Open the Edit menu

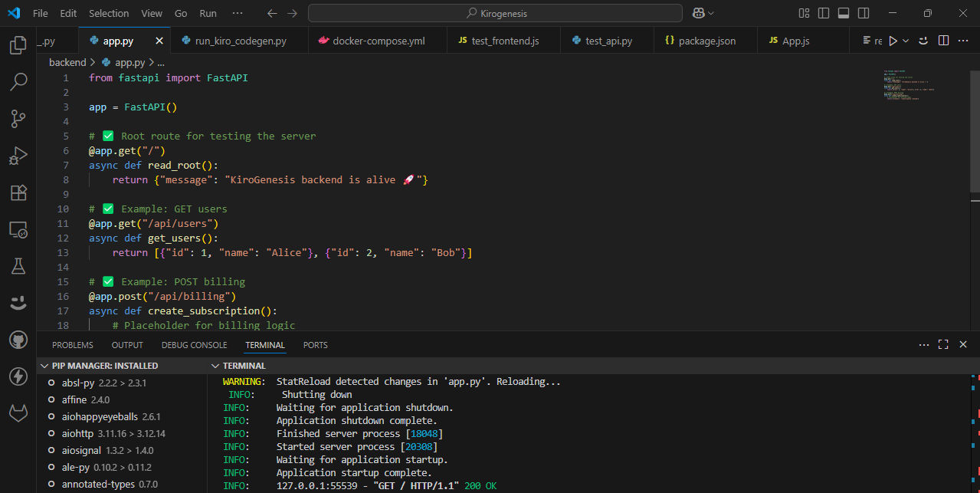tap(68, 13)
